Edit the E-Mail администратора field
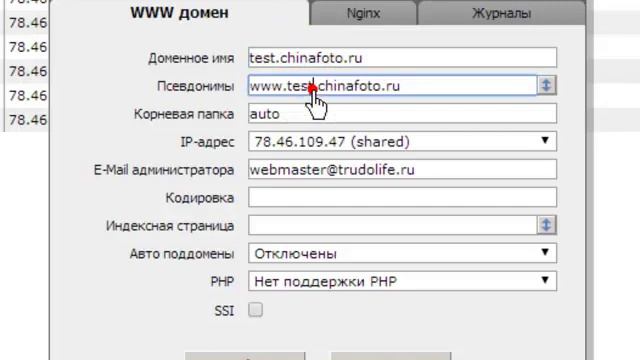The width and height of the screenshot is (640, 360). (402, 169)
